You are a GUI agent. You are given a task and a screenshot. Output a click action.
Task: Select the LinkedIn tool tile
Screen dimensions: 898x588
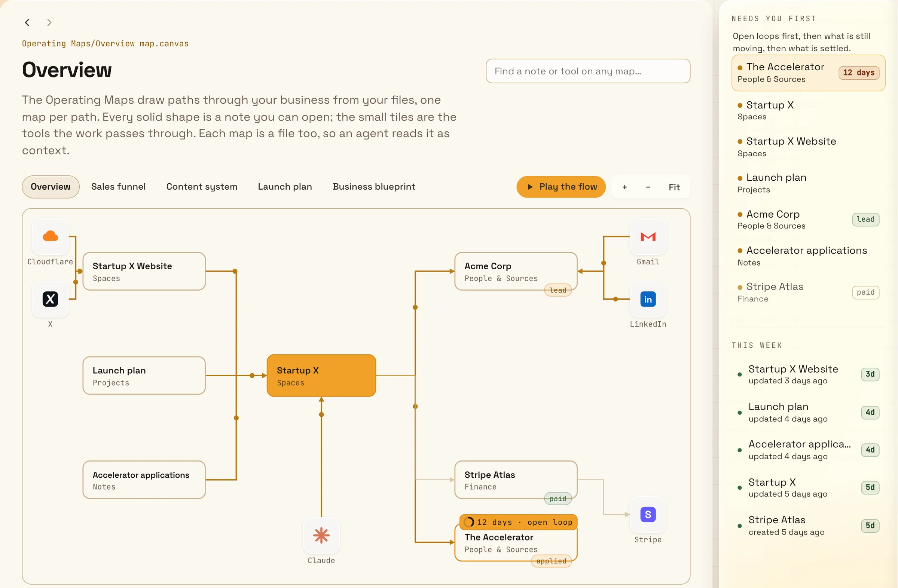(648, 299)
